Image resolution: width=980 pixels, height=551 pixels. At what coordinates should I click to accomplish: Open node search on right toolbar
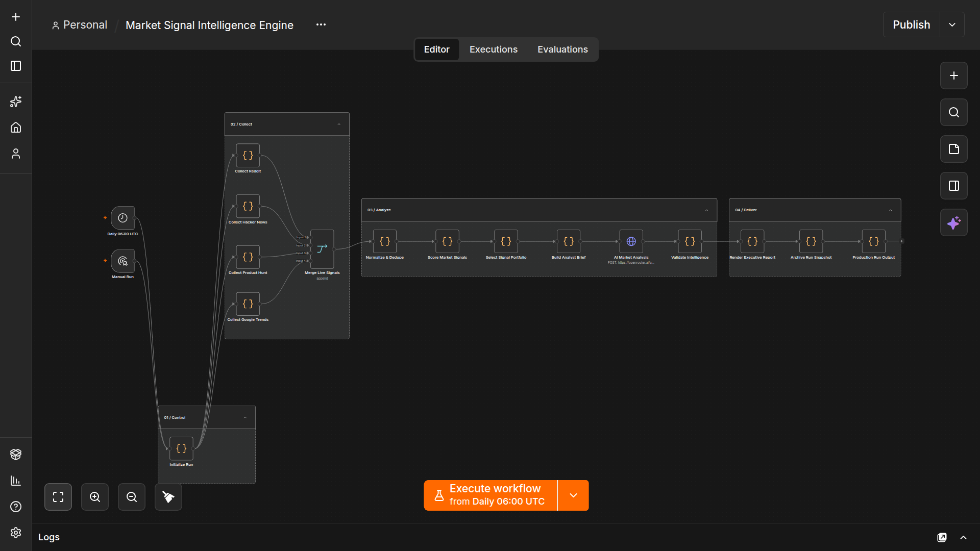click(x=953, y=112)
